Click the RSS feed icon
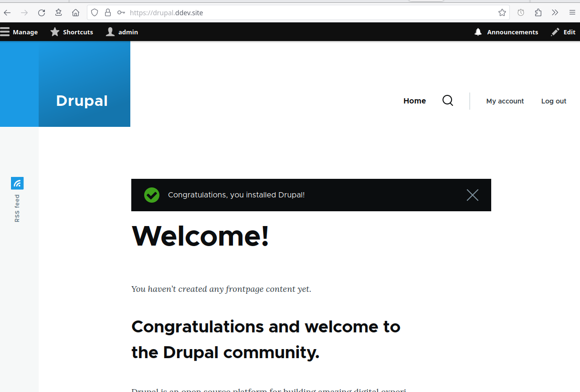The width and height of the screenshot is (580, 392). tap(17, 183)
